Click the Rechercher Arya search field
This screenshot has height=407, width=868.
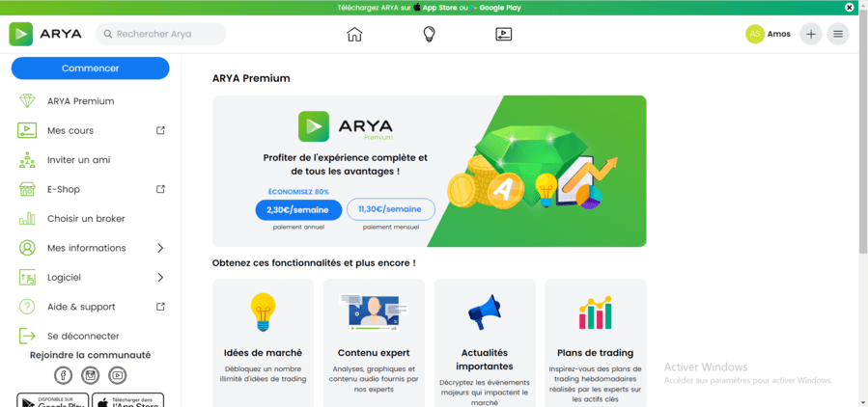pyautogui.click(x=160, y=35)
